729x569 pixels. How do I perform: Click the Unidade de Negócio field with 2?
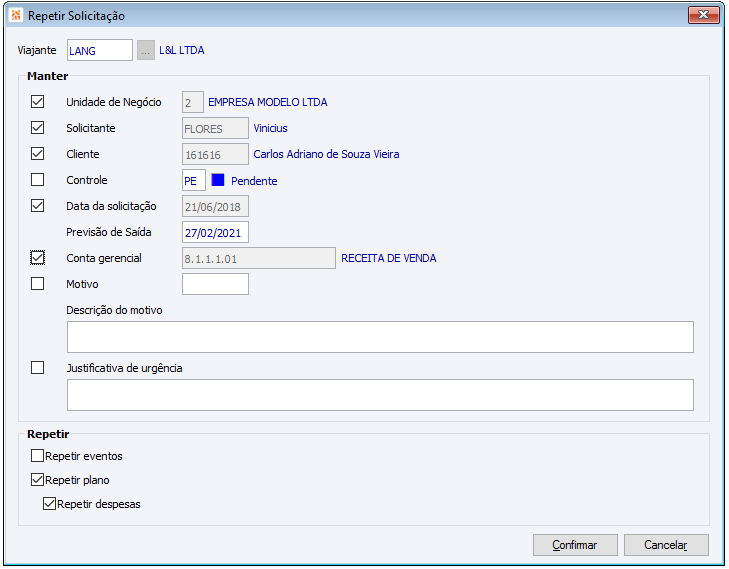click(x=192, y=102)
